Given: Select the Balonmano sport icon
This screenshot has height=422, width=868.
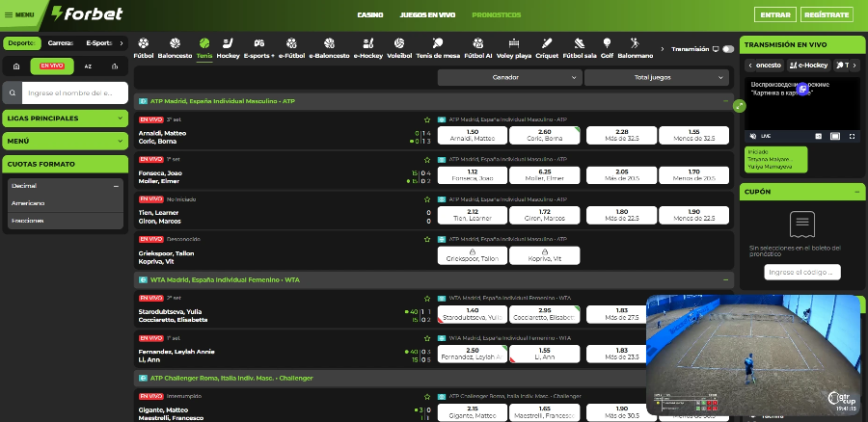Looking at the screenshot, I should click(x=635, y=48).
